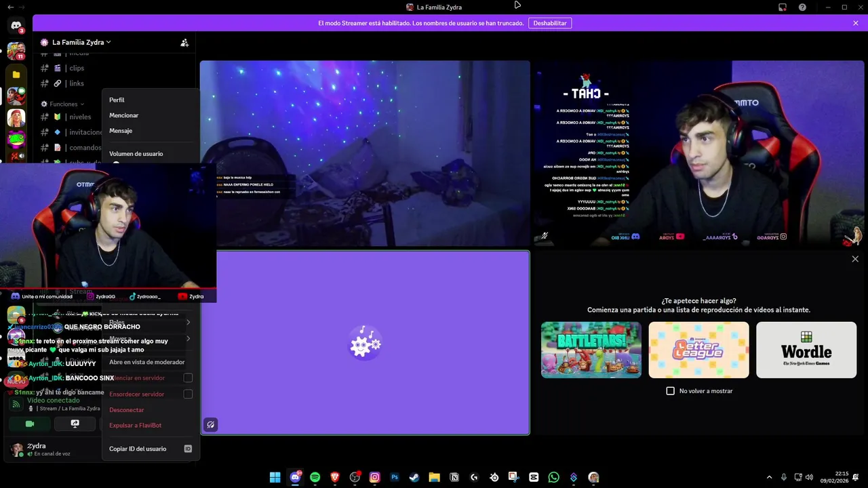Open Spotify from the taskbar
868x488 pixels.
pyautogui.click(x=315, y=477)
